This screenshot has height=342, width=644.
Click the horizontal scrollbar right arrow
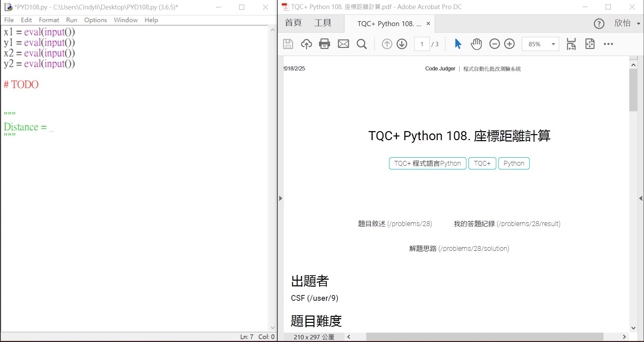pyautogui.click(x=624, y=337)
